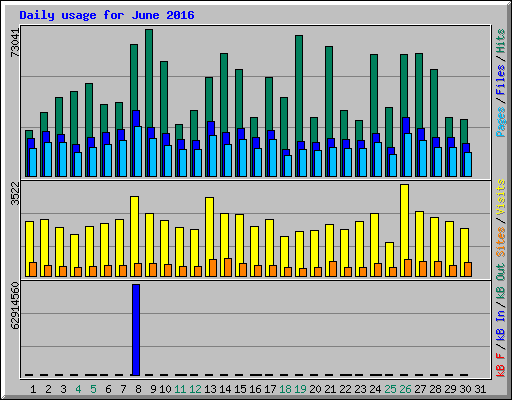Click green weekend day label 26
The image size is (512, 400).
405,389
